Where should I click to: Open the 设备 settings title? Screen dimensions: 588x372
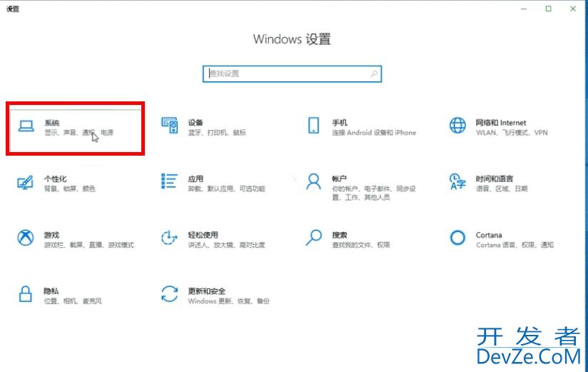pos(196,123)
